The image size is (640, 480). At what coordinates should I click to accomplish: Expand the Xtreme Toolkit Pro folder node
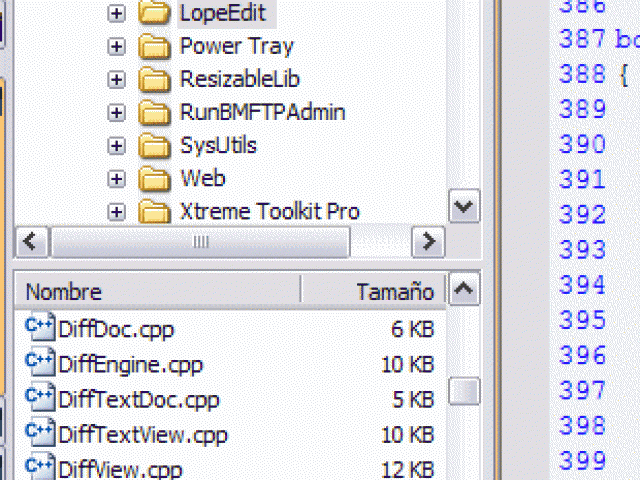(116, 212)
